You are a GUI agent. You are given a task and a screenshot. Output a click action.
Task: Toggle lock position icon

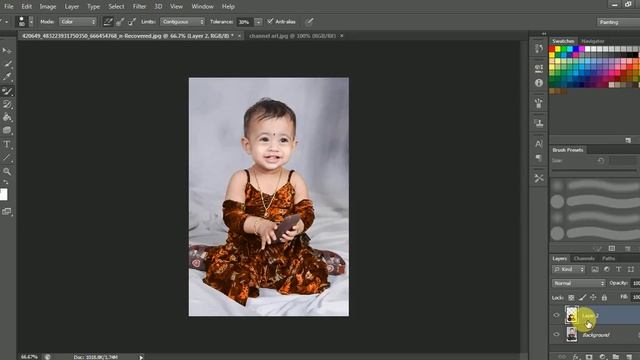593,298
